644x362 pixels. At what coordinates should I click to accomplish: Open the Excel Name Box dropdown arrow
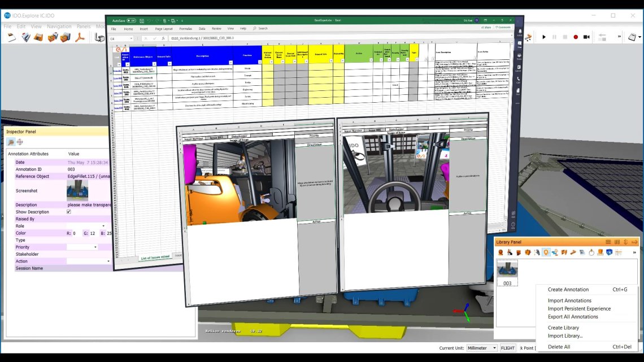click(x=131, y=38)
